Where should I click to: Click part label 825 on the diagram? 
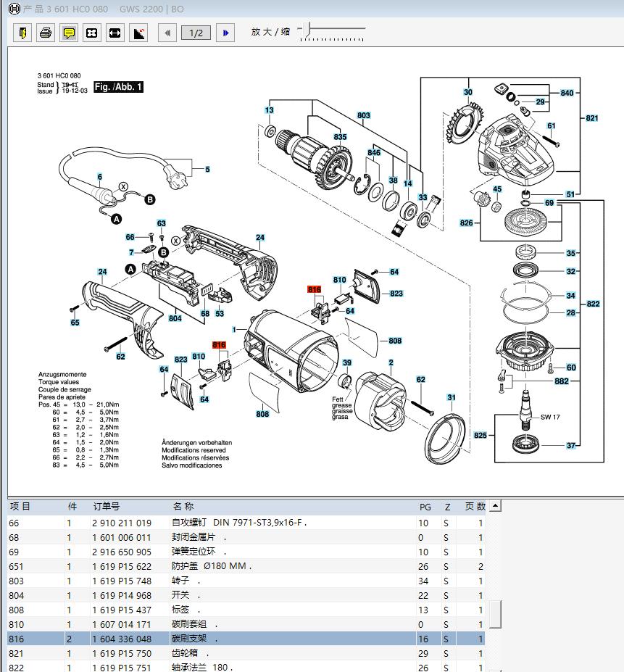(x=481, y=435)
